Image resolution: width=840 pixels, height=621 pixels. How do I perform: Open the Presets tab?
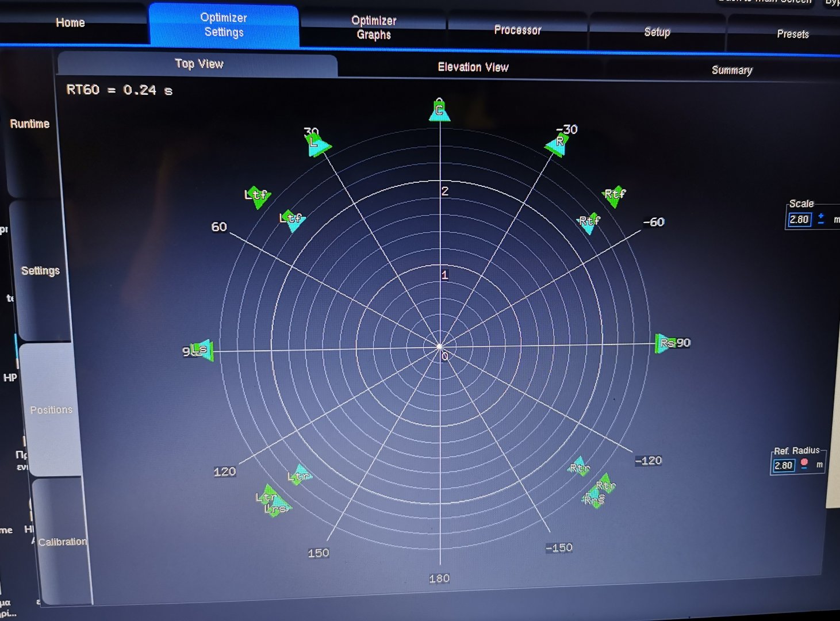pos(793,34)
